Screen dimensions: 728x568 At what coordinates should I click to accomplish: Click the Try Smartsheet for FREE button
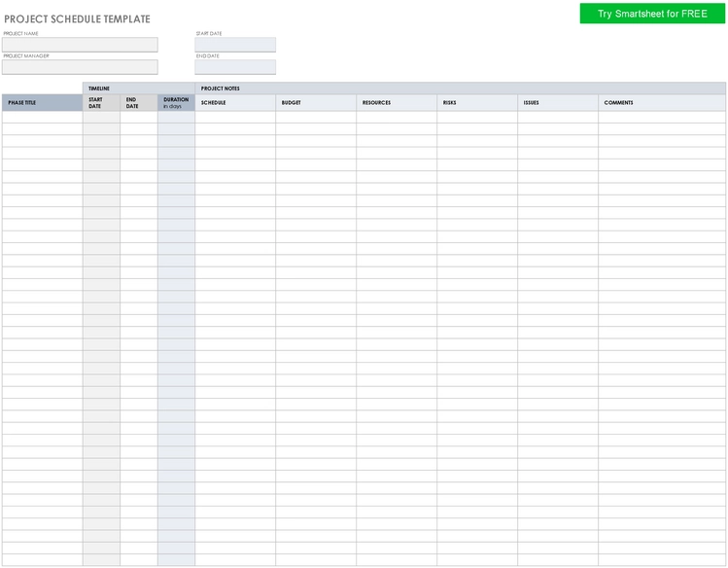click(x=652, y=14)
